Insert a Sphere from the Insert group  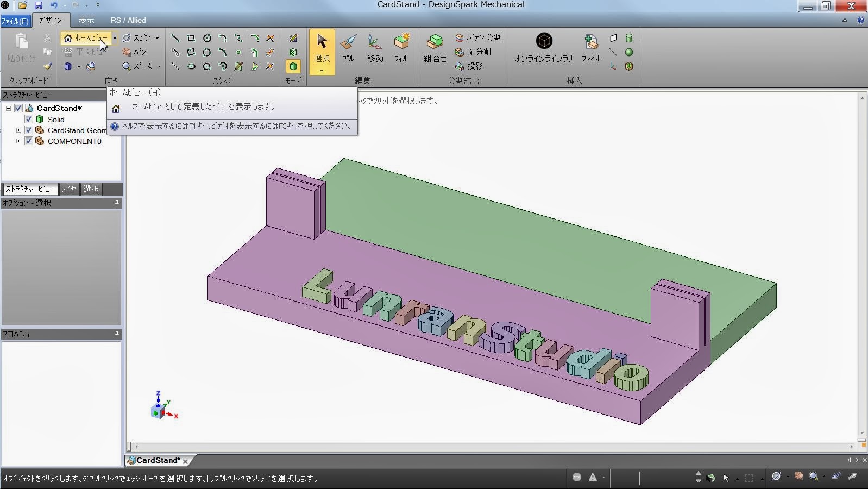click(x=629, y=52)
